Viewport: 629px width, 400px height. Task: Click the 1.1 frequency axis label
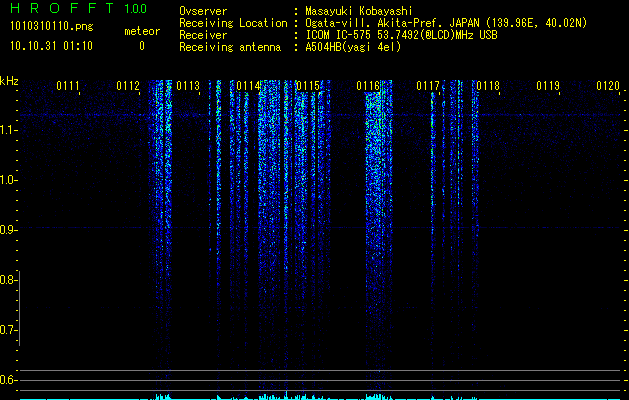[8, 130]
